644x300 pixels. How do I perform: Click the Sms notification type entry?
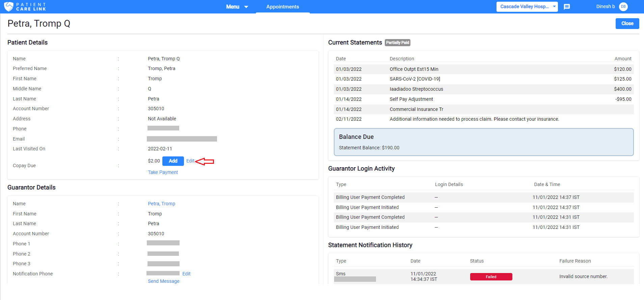tap(341, 274)
